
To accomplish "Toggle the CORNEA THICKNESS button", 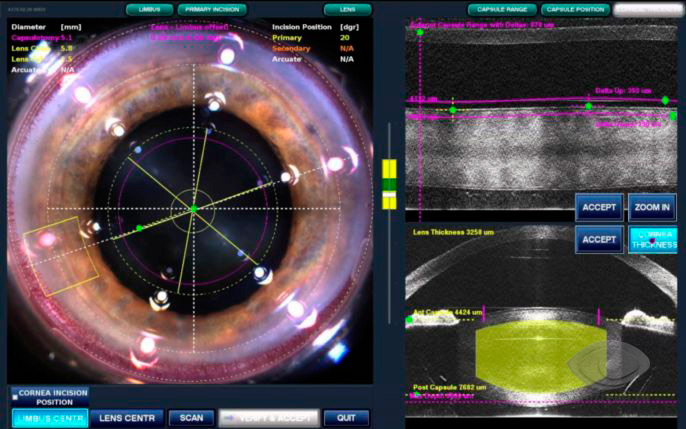I will [x=652, y=240].
